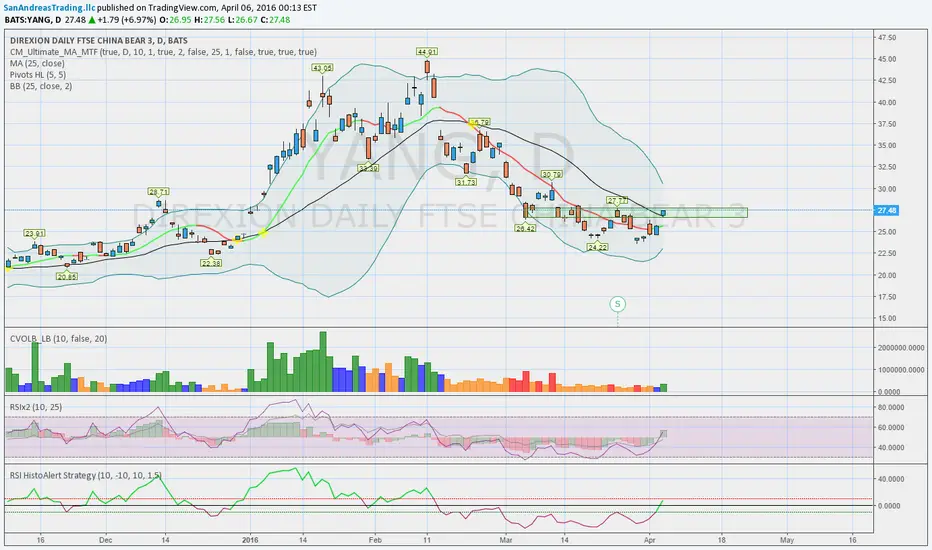Click the candle under the 44.91 label

[427, 68]
